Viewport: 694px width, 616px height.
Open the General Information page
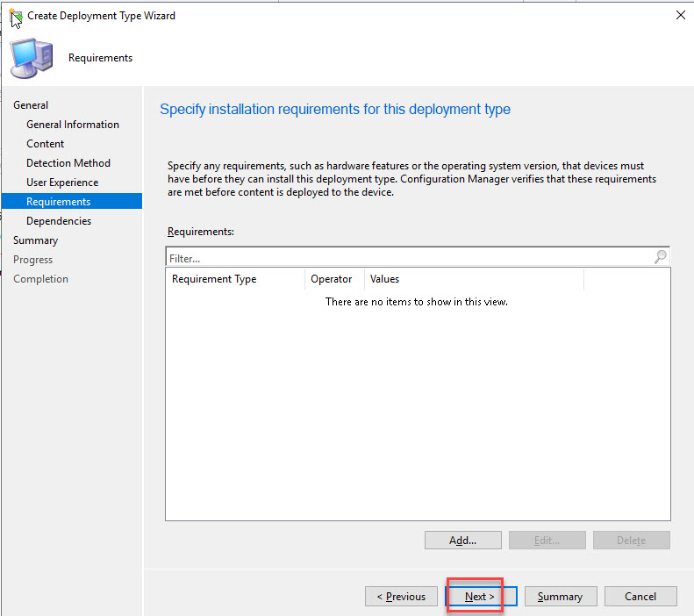[73, 125]
